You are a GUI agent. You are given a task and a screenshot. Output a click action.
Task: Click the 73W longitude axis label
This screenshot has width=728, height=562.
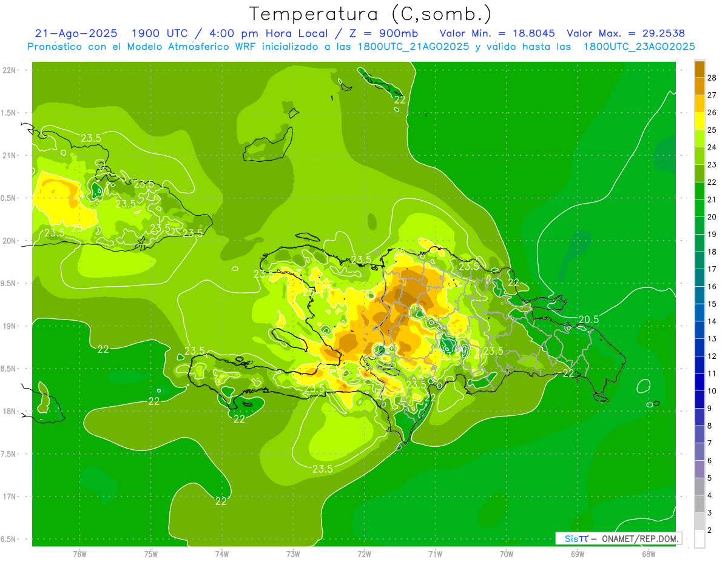(x=293, y=554)
